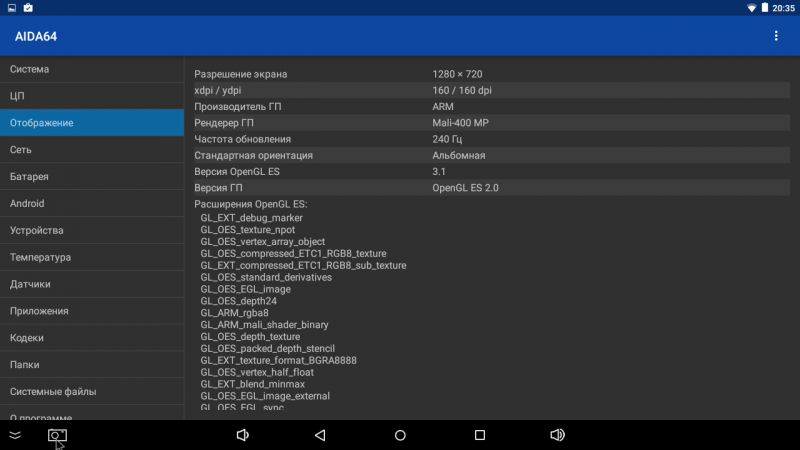The image size is (800, 450).
Task: Tap the AIDA64 app title
Action: [36, 36]
